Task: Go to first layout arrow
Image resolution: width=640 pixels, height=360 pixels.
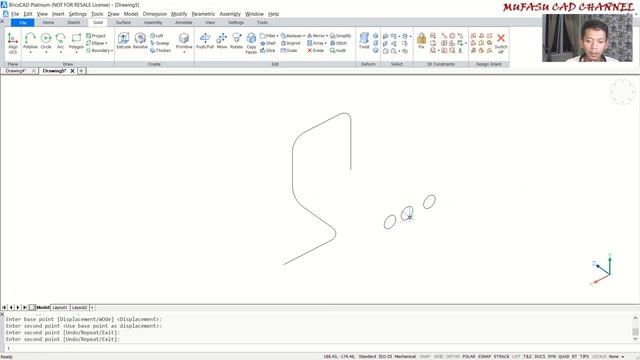Action: [x=4, y=307]
